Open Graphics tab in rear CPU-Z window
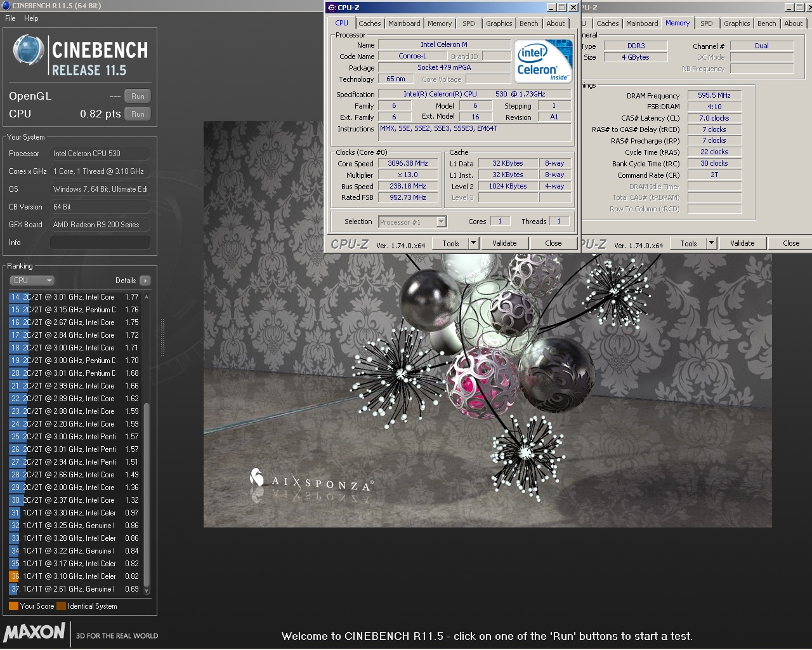This screenshot has height=650, width=812. click(737, 23)
